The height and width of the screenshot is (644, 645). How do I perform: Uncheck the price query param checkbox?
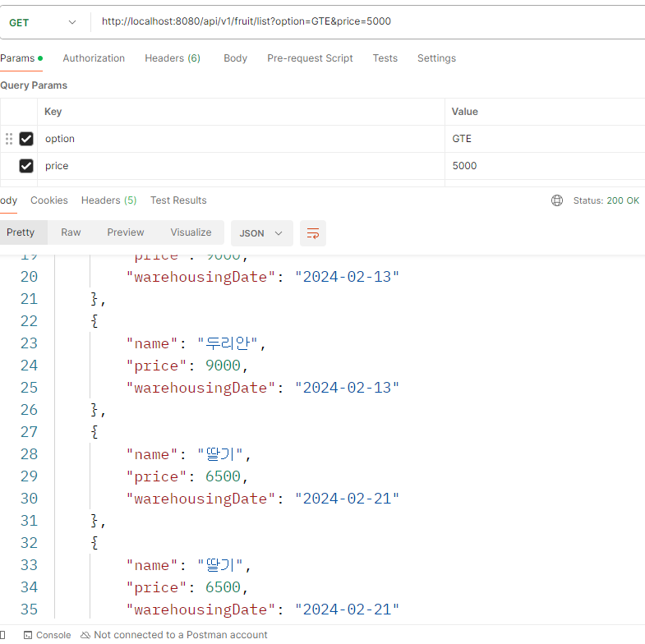(26, 166)
